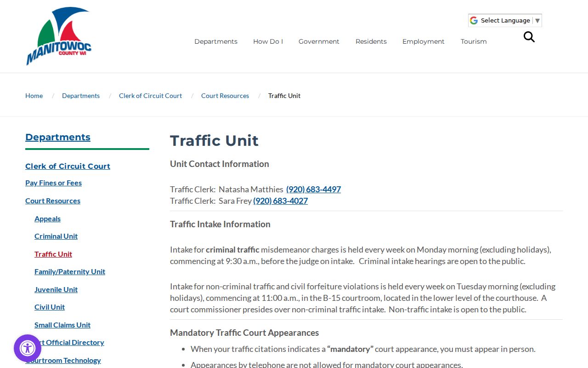The image size is (588, 368).
Task: Click the Manitowoc County logo
Action: [59, 36]
